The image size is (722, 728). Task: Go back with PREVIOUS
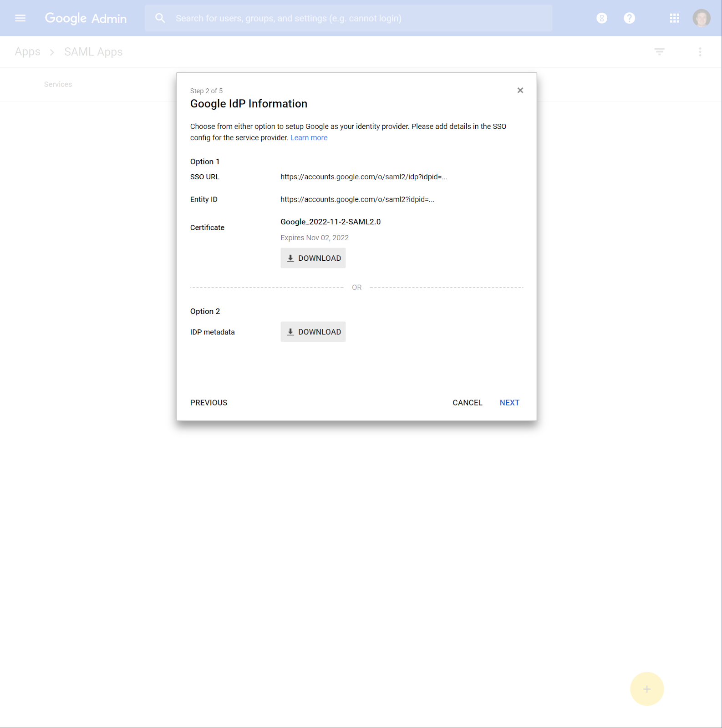click(208, 403)
